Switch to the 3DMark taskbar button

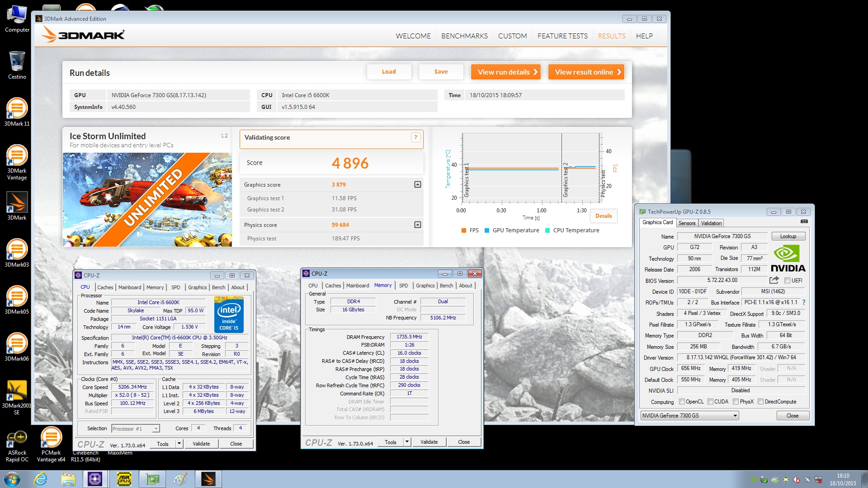tap(208, 479)
